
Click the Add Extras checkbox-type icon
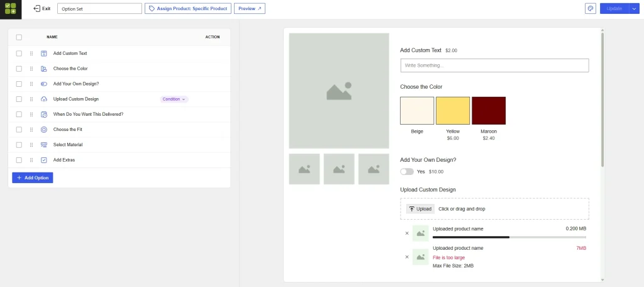tap(44, 160)
